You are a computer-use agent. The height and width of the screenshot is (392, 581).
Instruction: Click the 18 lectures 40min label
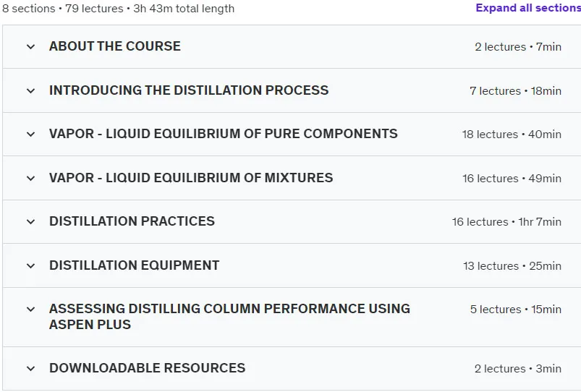coord(512,135)
